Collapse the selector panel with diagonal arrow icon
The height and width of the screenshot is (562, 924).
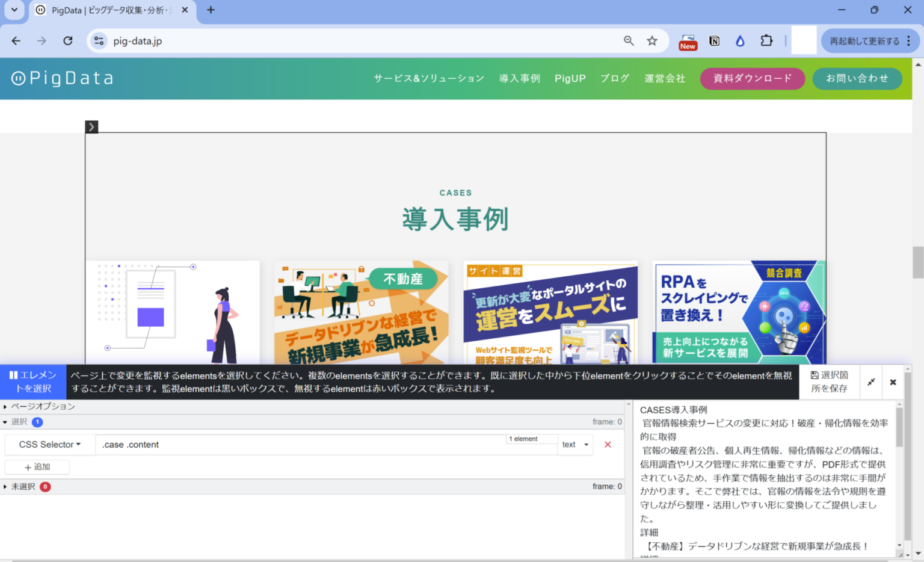(x=871, y=381)
